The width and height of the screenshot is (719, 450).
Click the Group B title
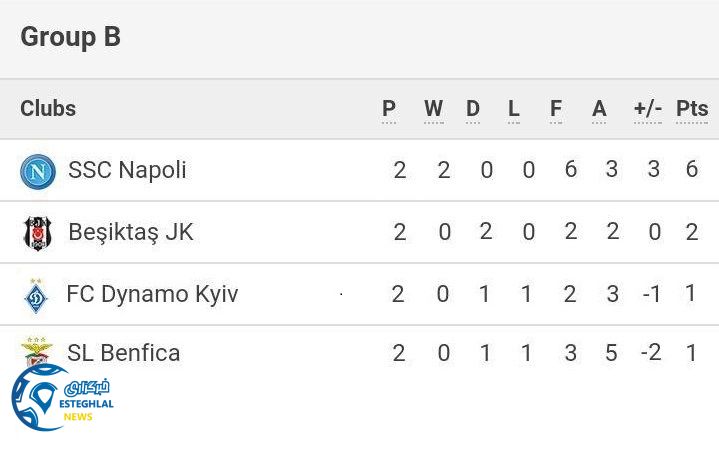[x=70, y=37]
